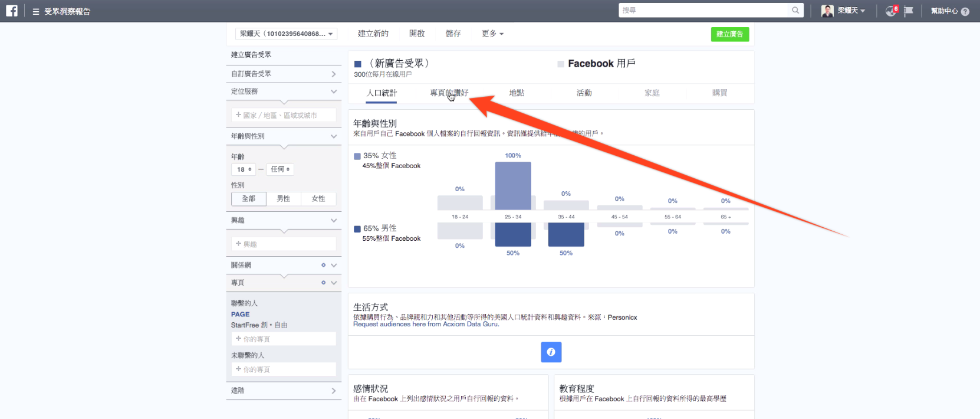This screenshot has width=980, height=419.
Task: Open the Request audiences Acxiom link
Action: [x=426, y=324]
